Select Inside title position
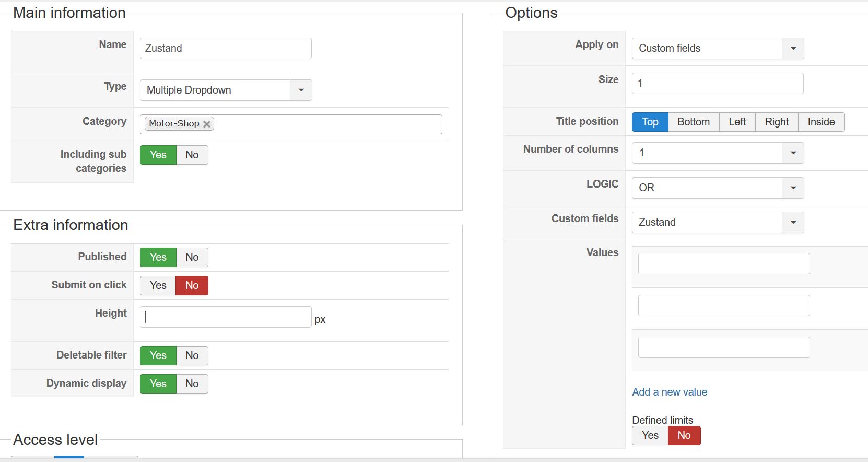868x462 pixels. click(x=821, y=122)
